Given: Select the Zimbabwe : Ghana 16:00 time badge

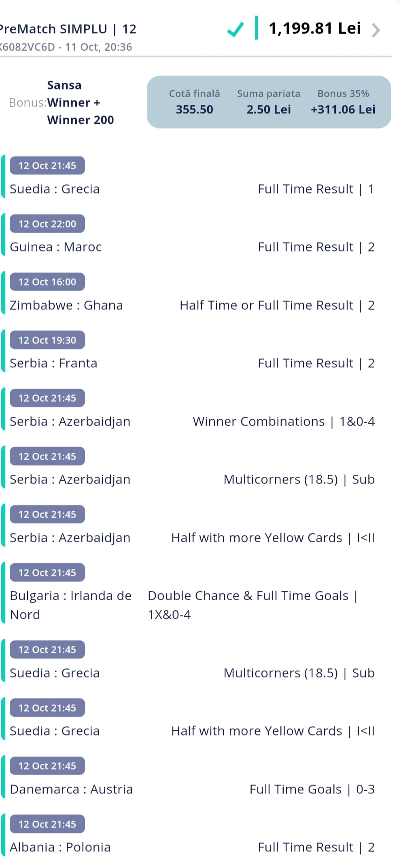Looking at the screenshot, I should click(x=47, y=282).
